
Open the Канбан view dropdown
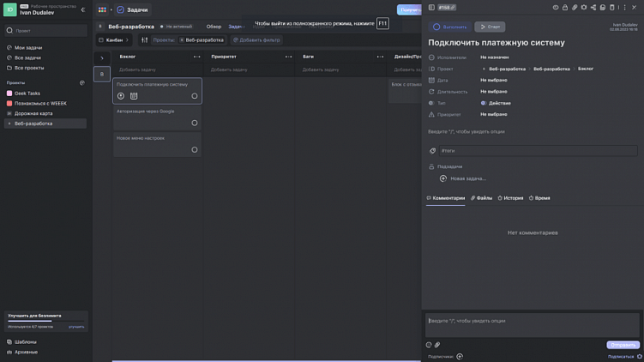click(114, 39)
